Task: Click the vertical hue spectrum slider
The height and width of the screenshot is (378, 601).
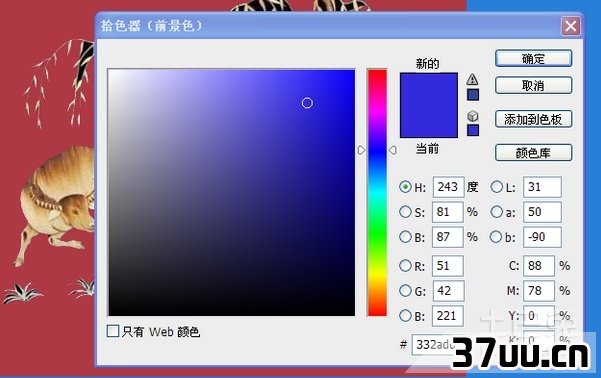Action: click(377, 192)
